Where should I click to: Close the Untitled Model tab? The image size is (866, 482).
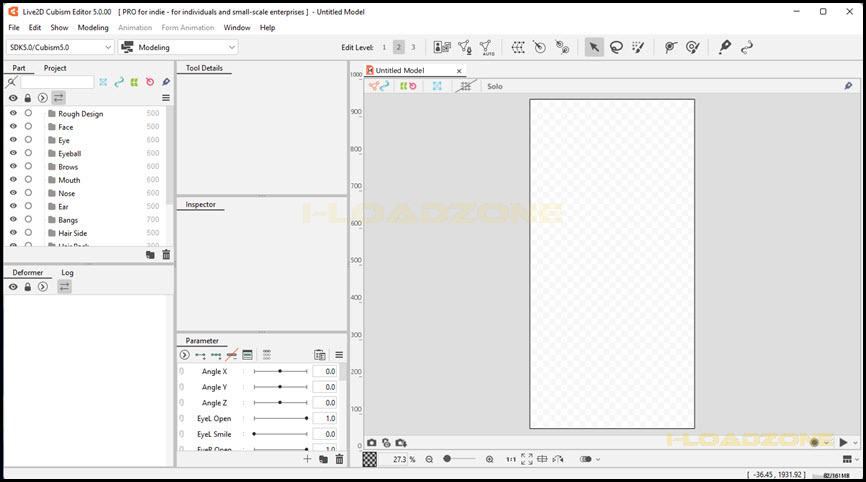pyautogui.click(x=459, y=71)
